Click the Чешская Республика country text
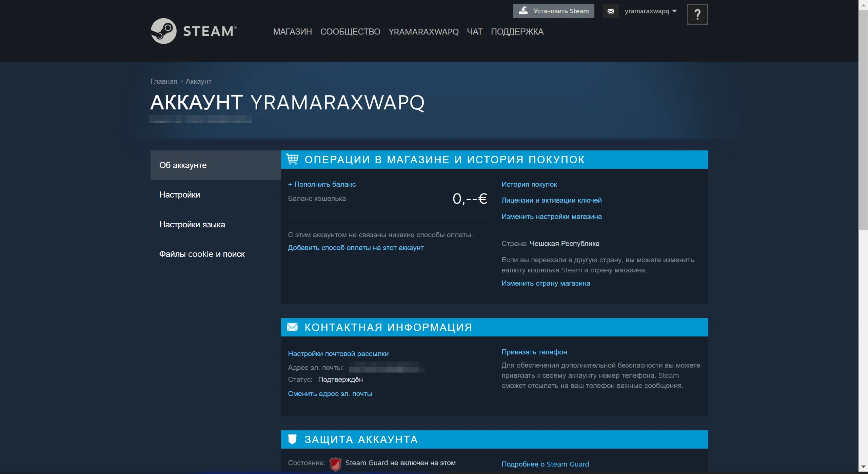The image size is (868, 474). pyautogui.click(x=565, y=244)
